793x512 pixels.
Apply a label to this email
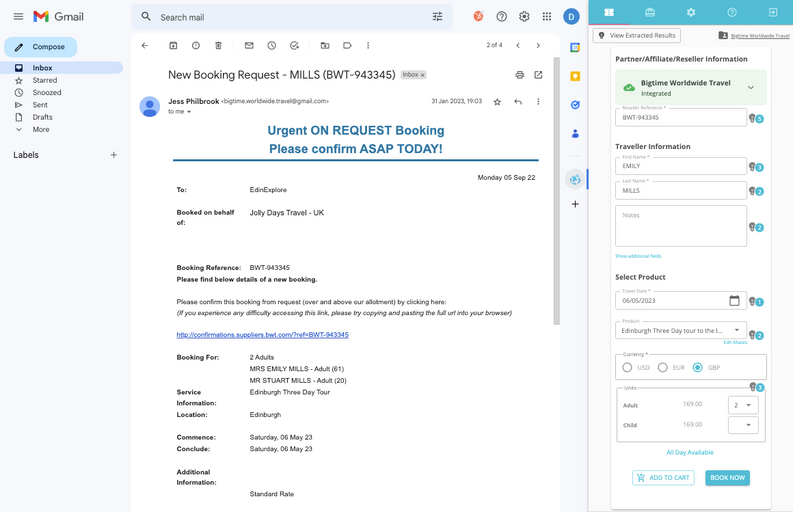click(347, 46)
